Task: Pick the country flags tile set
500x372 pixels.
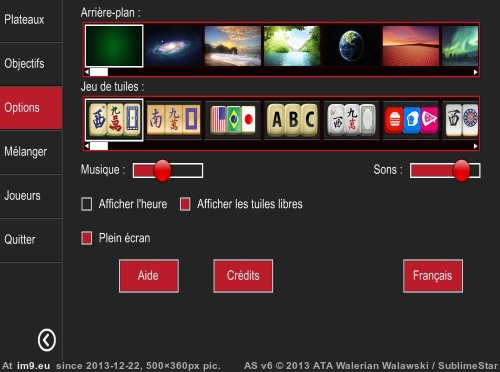Action: tap(233, 120)
